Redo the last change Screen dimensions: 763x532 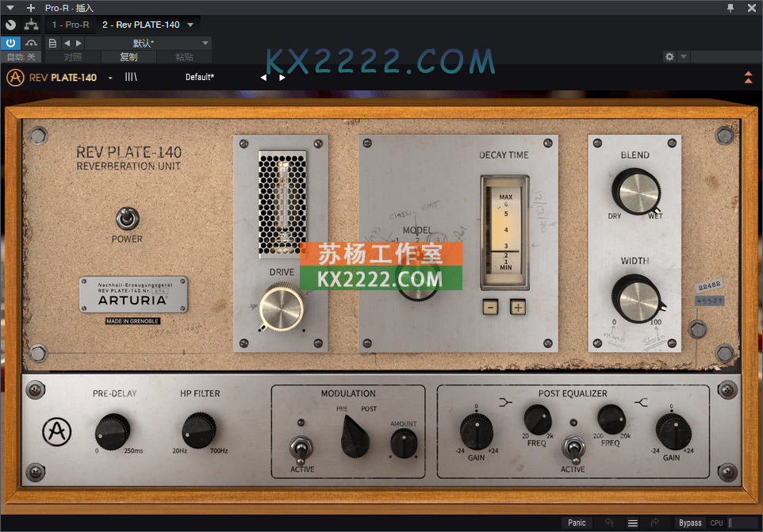(x=655, y=522)
